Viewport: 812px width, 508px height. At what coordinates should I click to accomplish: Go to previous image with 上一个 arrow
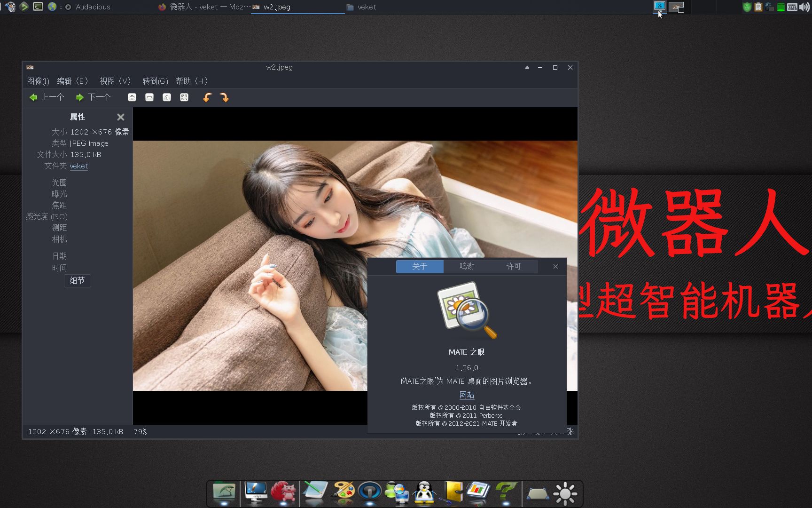pyautogui.click(x=47, y=97)
